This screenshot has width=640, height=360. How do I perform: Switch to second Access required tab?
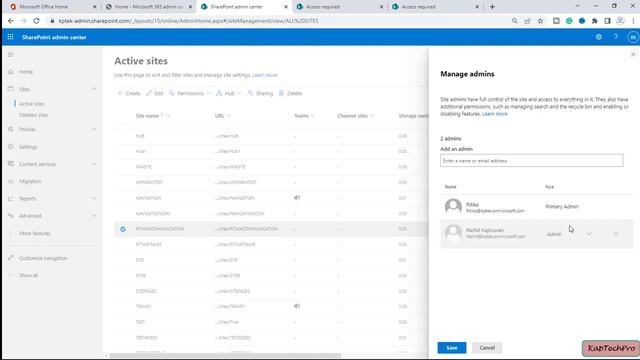pyautogui.click(x=436, y=7)
